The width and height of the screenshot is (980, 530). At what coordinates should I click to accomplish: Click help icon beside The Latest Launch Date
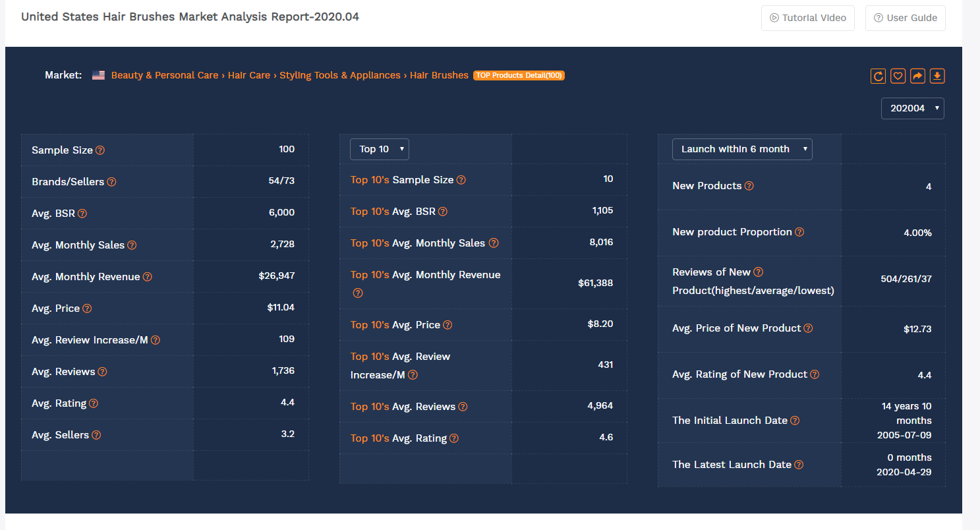point(799,465)
